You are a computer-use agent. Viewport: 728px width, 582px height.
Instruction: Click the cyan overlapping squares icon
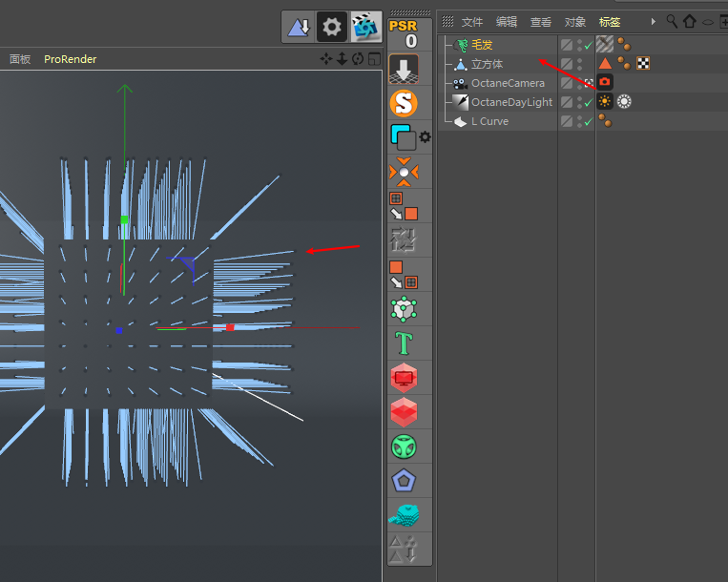(403, 137)
